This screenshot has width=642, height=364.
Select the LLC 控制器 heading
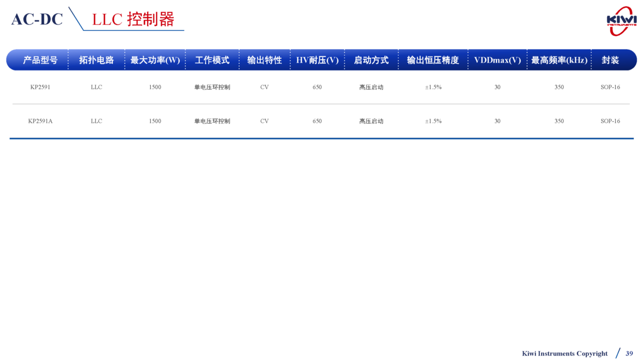point(133,19)
